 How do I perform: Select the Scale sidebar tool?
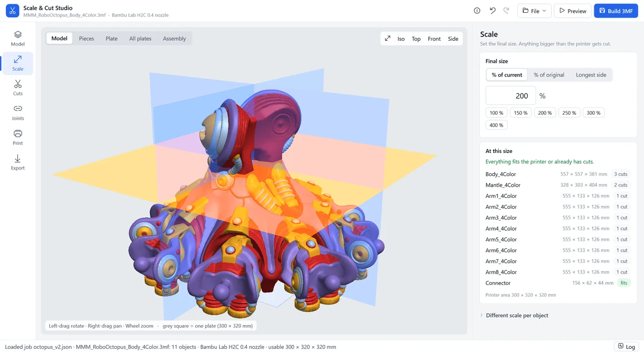18,63
